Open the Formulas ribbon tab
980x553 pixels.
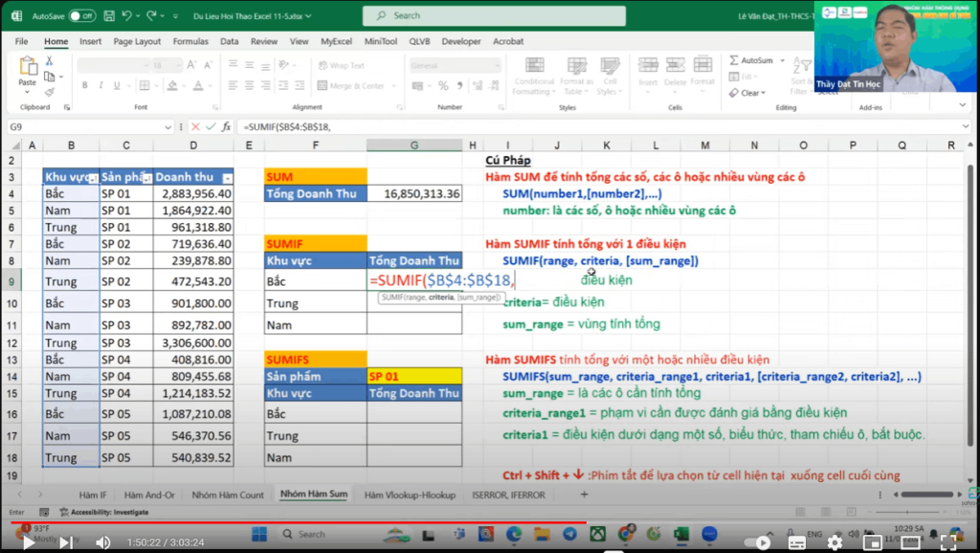pos(190,41)
